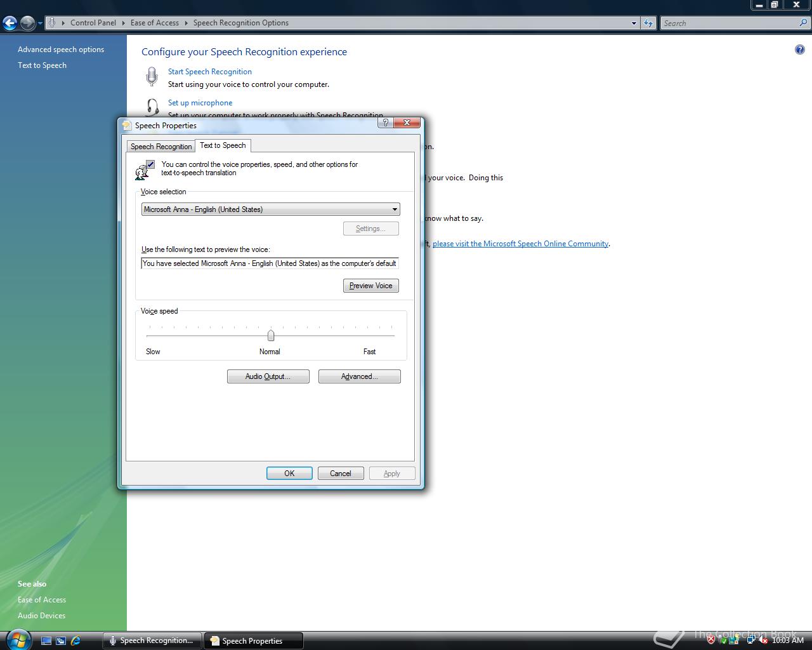812x650 pixels.
Task: Open the Set up microphone link
Action: tap(200, 103)
